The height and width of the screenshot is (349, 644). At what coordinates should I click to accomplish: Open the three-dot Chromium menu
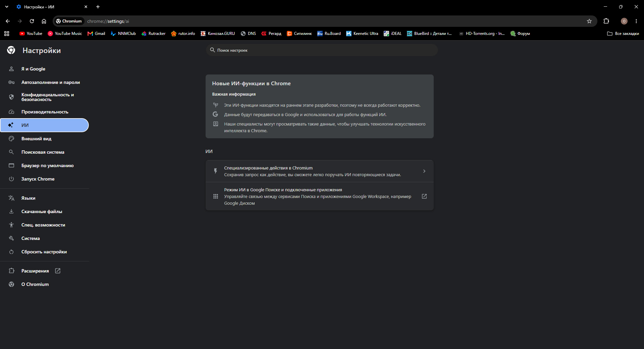click(x=636, y=21)
